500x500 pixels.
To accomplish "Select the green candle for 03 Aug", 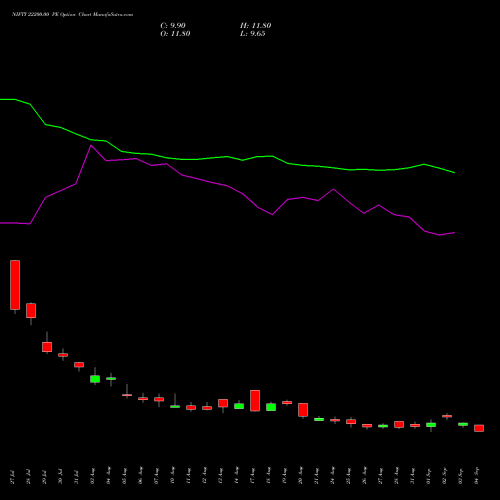I will [95, 379].
